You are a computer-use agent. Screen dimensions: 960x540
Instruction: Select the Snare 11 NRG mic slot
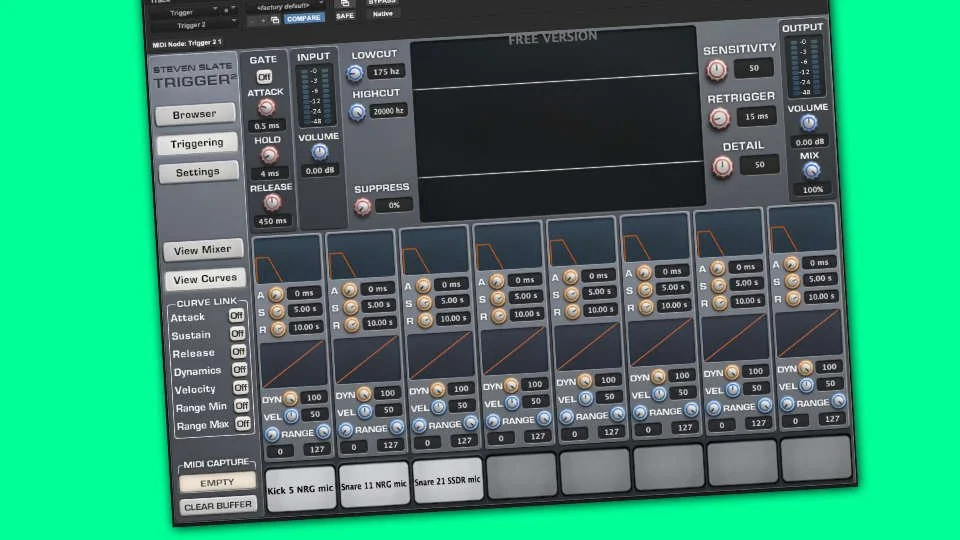pyautogui.click(x=374, y=484)
